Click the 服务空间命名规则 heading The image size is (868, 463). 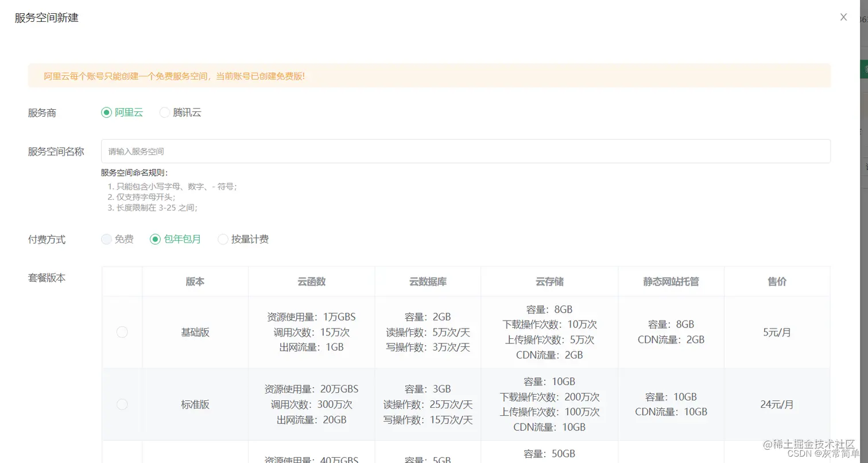coord(134,172)
